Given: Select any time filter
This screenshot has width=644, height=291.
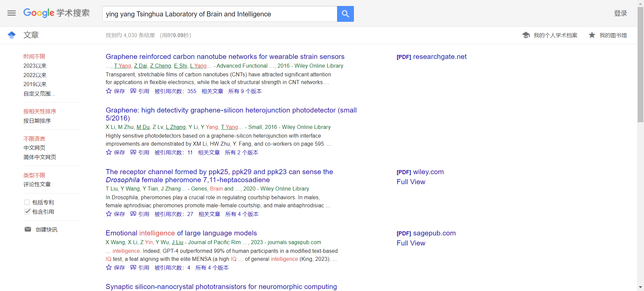Looking at the screenshot, I should pyautogui.click(x=34, y=57).
